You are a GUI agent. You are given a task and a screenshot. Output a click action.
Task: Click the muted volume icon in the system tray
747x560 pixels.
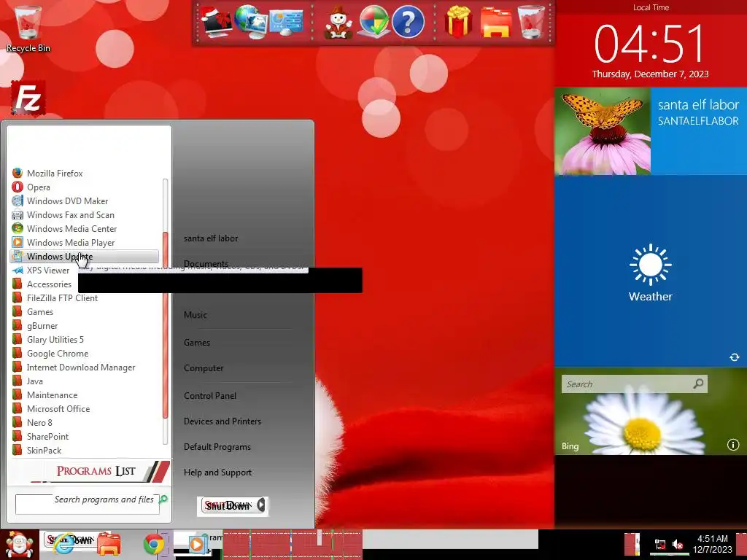pos(678,544)
